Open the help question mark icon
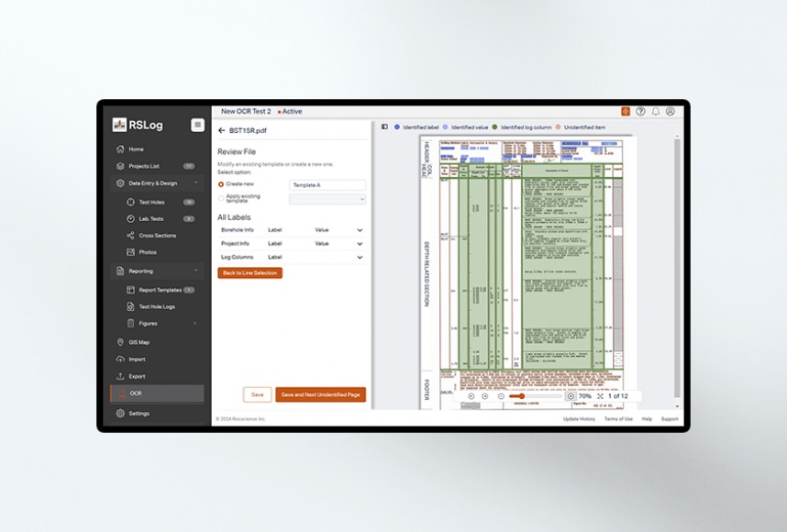787x532 pixels. [640, 111]
